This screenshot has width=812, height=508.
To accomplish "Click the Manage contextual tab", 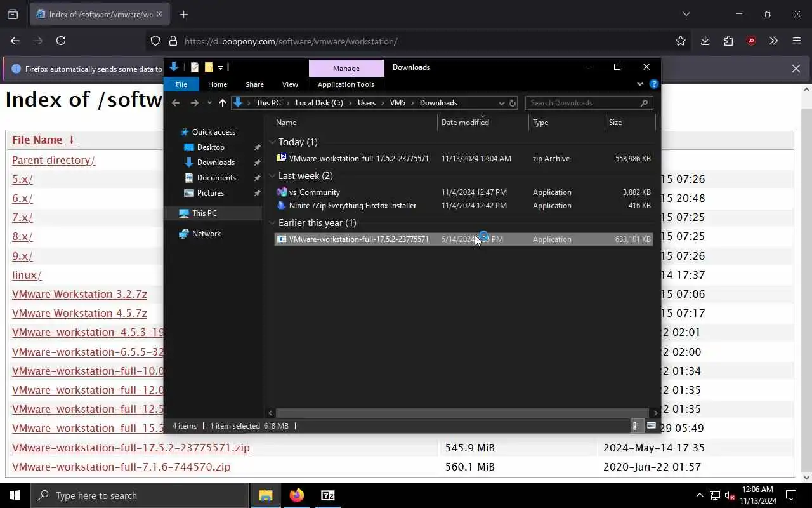I will pyautogui.click(x=346, y=68).
